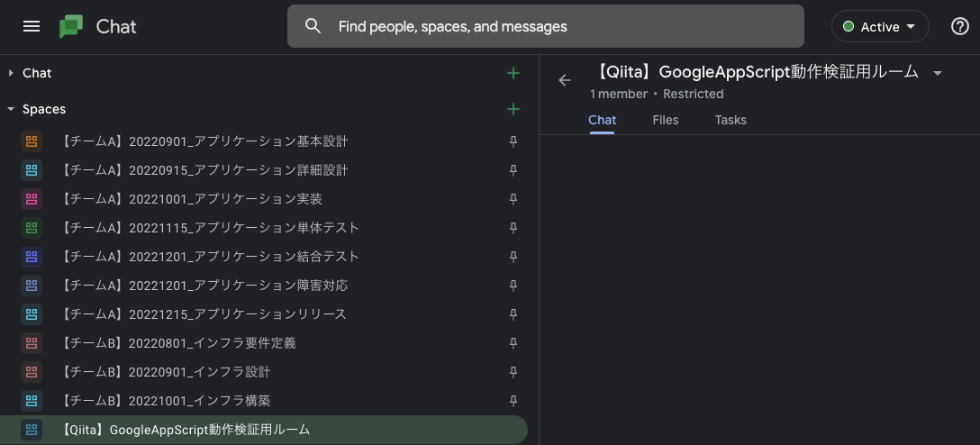This screenshot has width=980, height=445.
Task: Toggle pin for 20220901_アプリケーション基本設計
Action: 513,141
